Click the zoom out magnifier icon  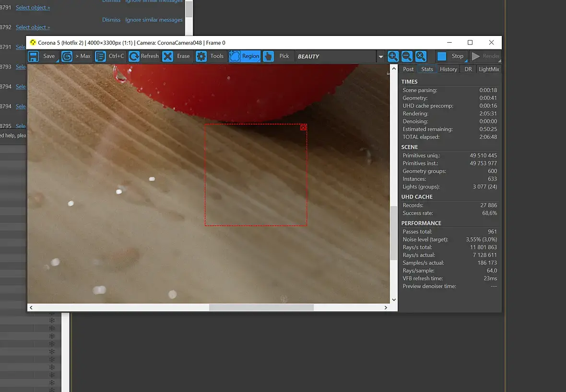[x=407, y=56]
